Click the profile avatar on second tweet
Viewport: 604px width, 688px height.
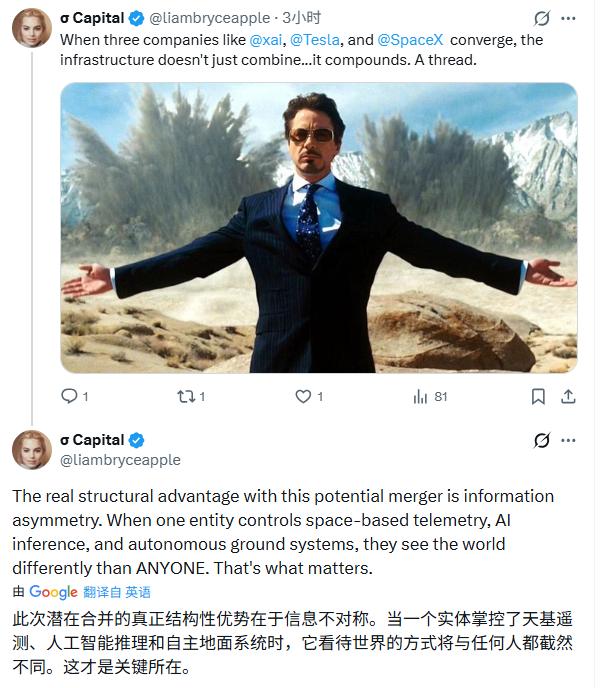click(x=32, y=450)
